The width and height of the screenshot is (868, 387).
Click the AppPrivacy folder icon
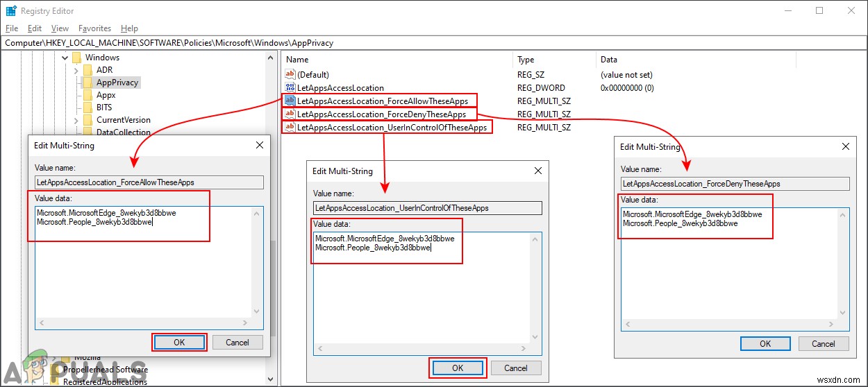[x=87, y=83]
